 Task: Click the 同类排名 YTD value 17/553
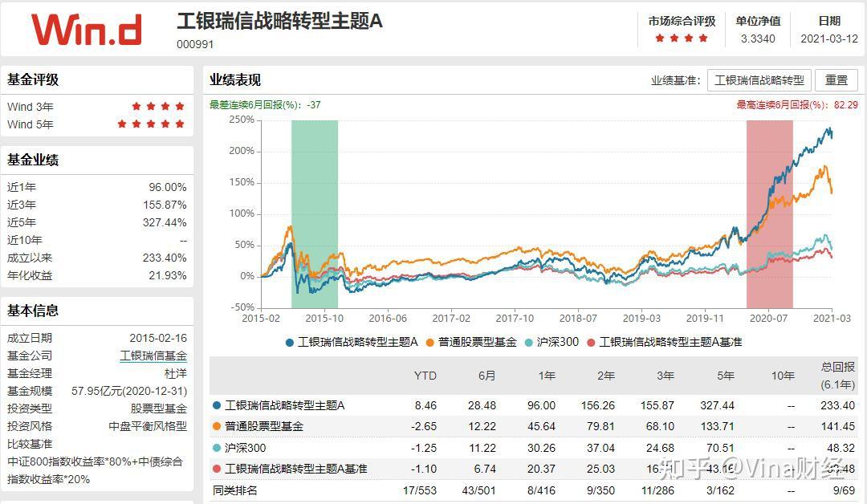[420, 490]
